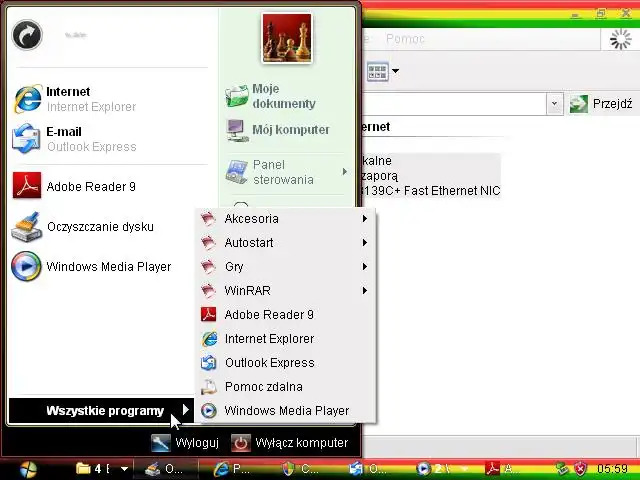Switch to disk cleanup taskbar button
This screenshot has height=480, width=640.
point(165,469)
